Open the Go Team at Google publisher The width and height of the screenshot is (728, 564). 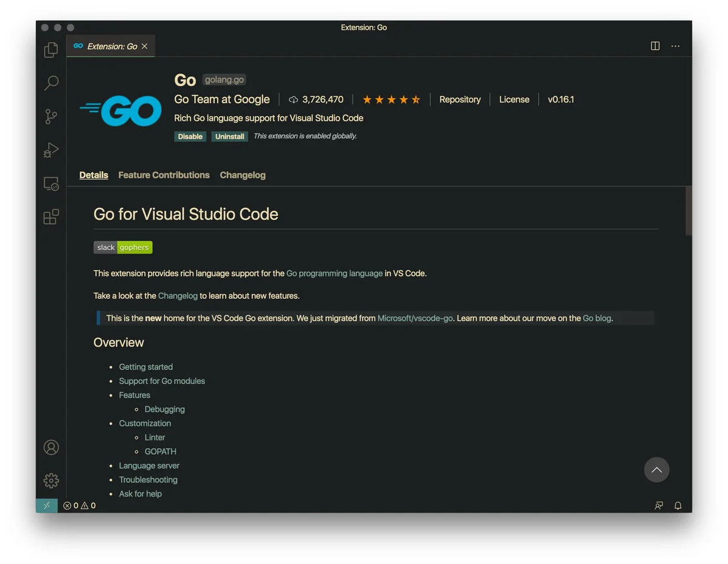222,99
